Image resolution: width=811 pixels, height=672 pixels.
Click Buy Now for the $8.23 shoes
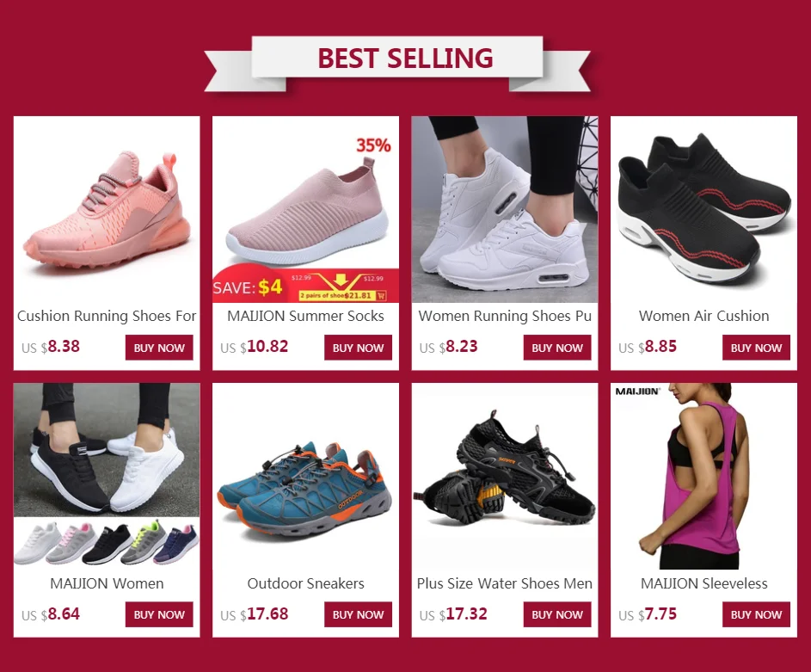(x=557, y=348)
